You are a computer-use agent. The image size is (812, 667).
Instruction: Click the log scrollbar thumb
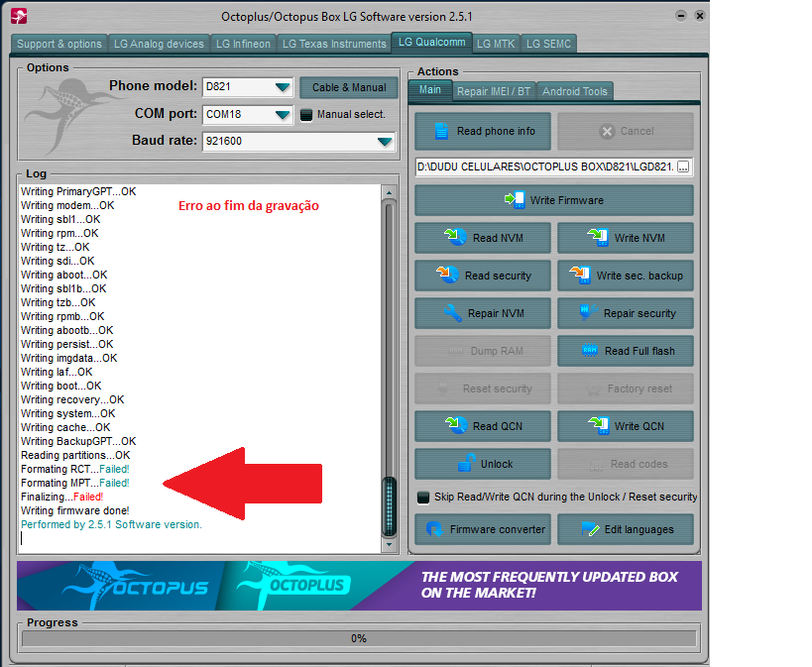(x=389, y=505)
